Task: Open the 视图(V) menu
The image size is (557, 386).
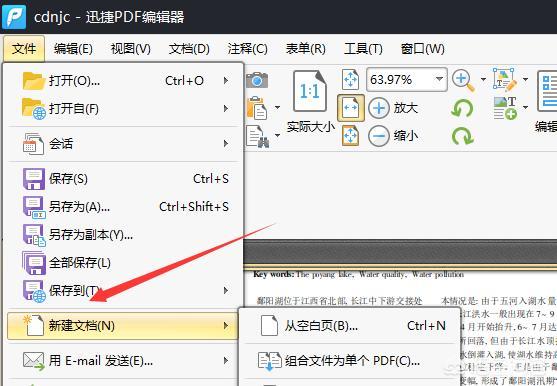Action: click(130, 49)
